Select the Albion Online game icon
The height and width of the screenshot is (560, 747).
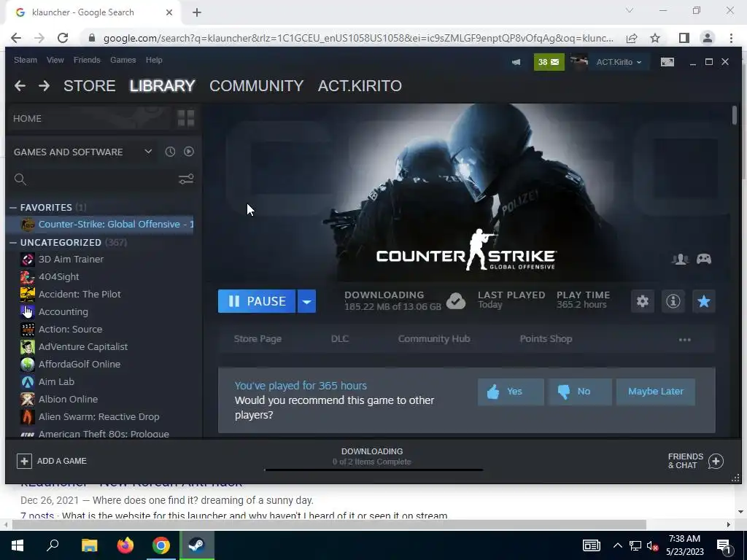pyautogui.click(x=28, y=399)
